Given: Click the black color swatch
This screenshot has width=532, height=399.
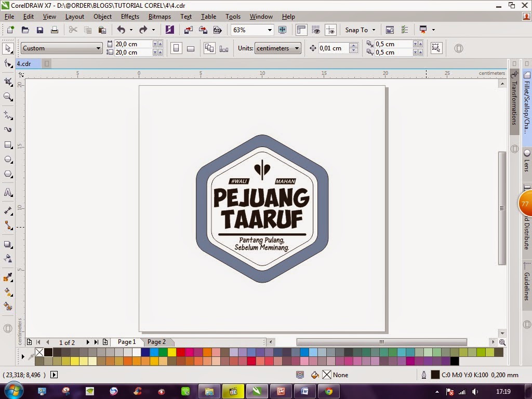Looking at the screenshot, I should click(48, 352).
